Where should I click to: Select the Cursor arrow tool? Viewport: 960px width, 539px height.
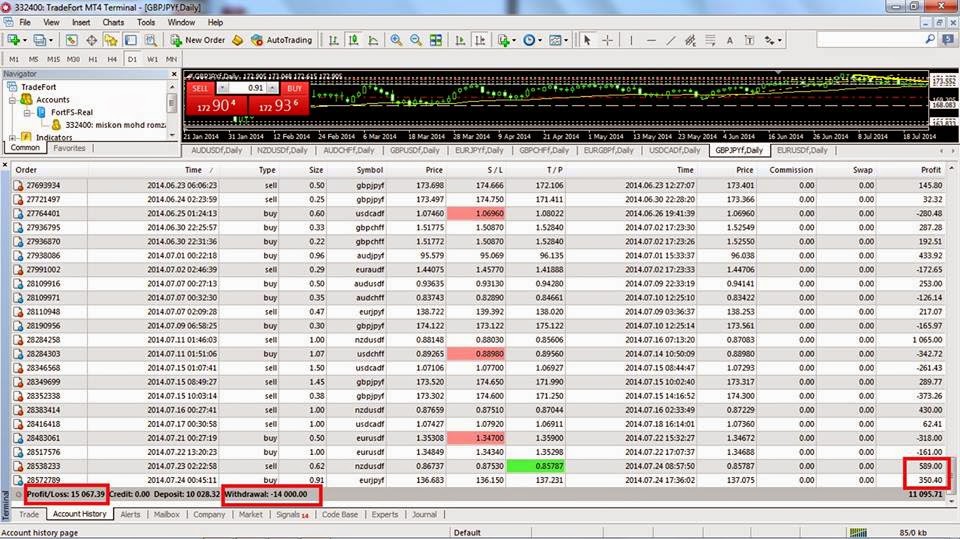coord(587,40)
